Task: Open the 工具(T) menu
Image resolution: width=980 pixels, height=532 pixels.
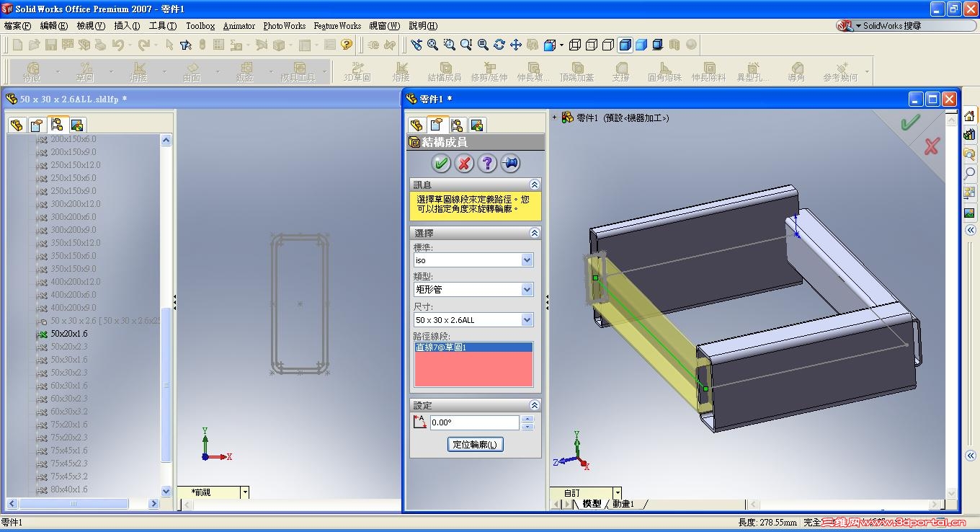Action: (x=162, y=26)
